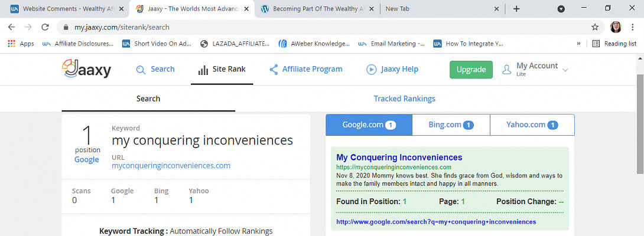Click the Jaaxy logo
The image size is (644, 236).
87,69
